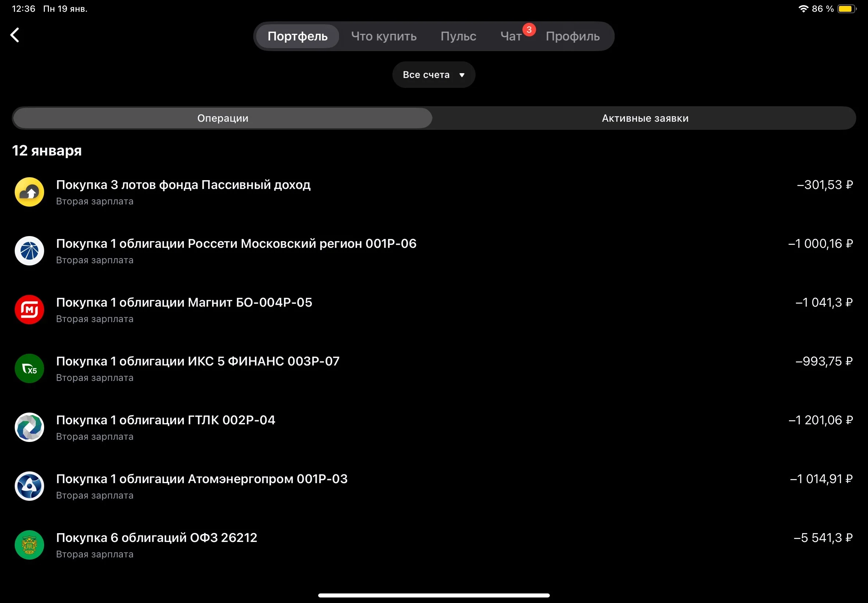Open Атомэнергопром 001P-03 bond purchase
868x603 pixels.
(434, 486)
